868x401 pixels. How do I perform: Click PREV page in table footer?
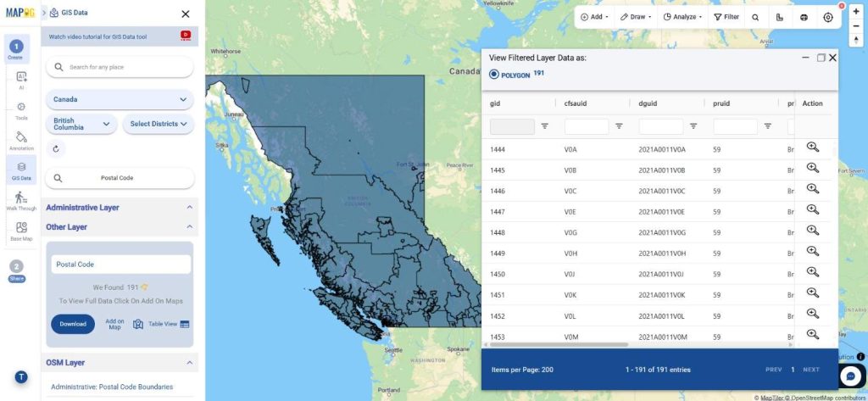[x=773, y=370]
